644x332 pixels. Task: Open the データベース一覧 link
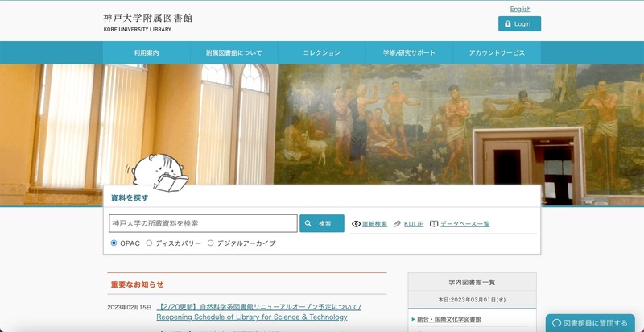tap(465, 224)
